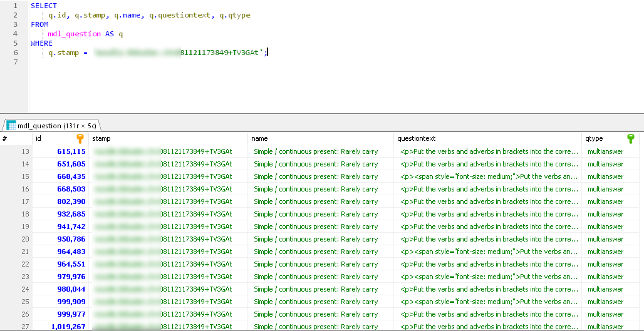The height and width of the screenshot is (331, 644).
Task: Select the stamp cell in row 24
Action: point(169,289)
